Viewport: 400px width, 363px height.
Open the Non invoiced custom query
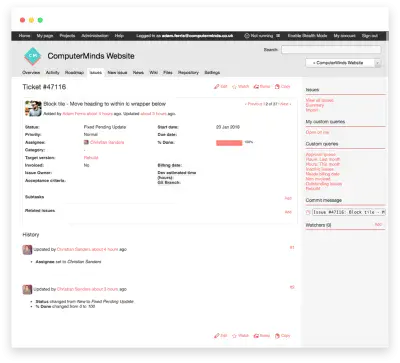click(x=318, y=179)
